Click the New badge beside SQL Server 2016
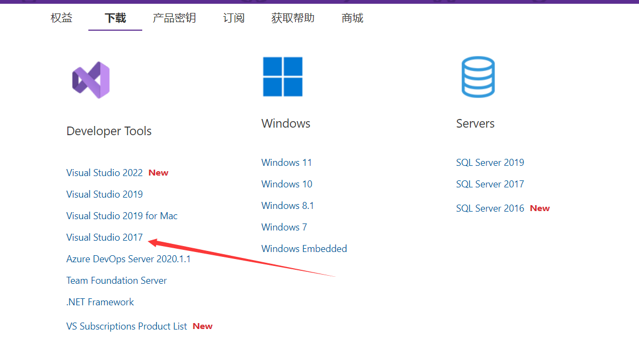This screenshot has width=639, height=364. pos(540,208)
